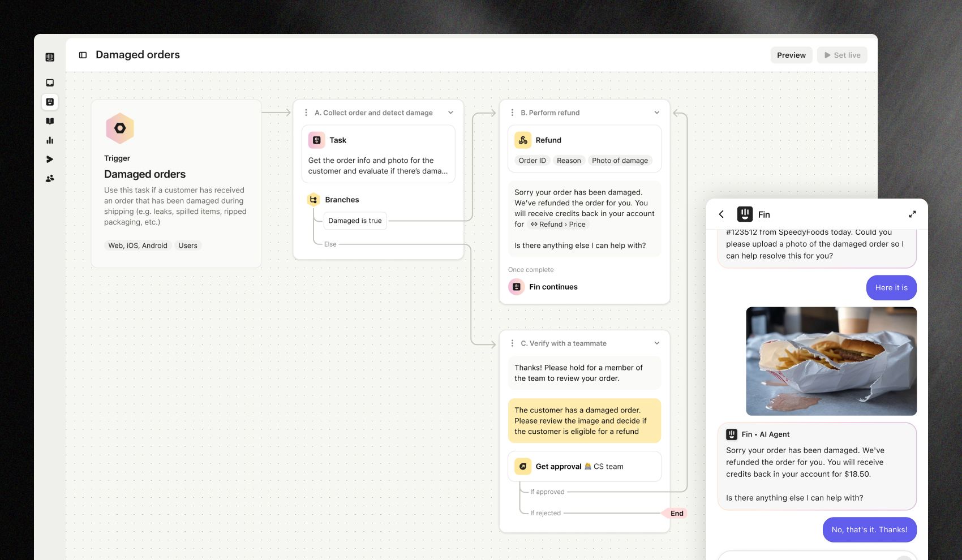The width and height of the screenshot is (962, 560).
Task: Open the Knowledge book icon in the sidebar
Action: 50,121
